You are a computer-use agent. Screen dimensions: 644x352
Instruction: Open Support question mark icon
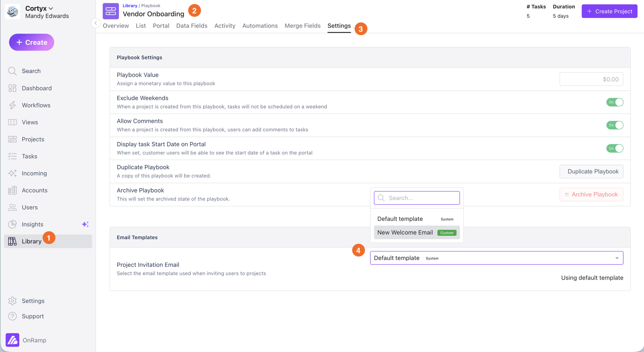[12, 316]
